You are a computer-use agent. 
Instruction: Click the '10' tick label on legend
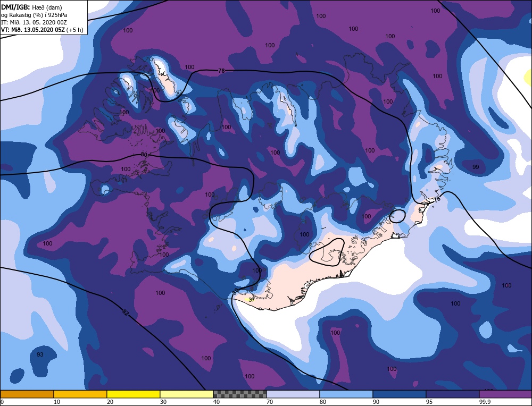57,402
